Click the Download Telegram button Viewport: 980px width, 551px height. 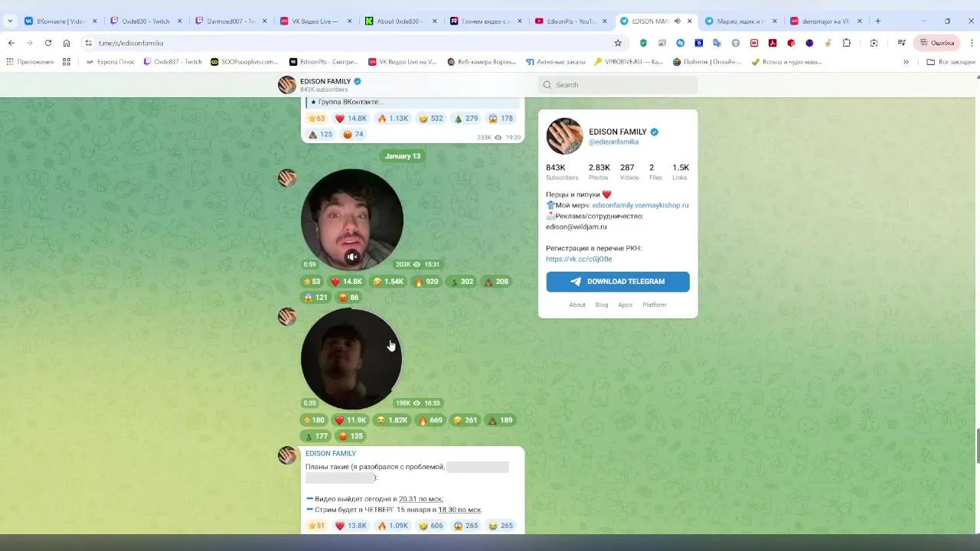[618, 282]
